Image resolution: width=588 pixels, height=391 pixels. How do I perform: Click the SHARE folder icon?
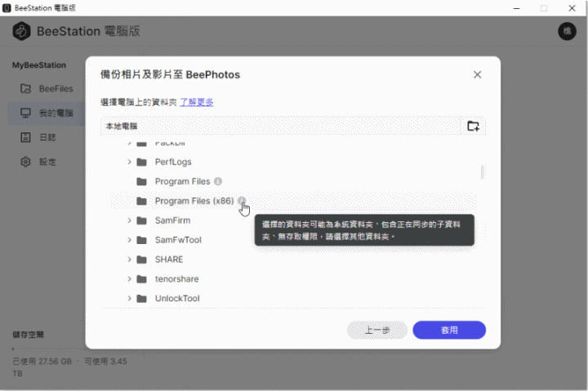(x=141, y=260)
